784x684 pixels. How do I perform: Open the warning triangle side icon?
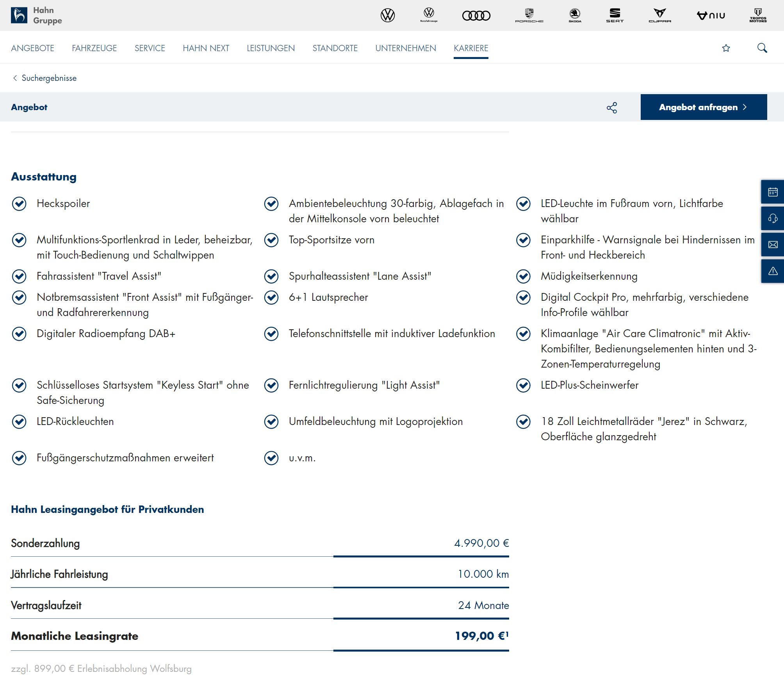click(x=773, y=271)
